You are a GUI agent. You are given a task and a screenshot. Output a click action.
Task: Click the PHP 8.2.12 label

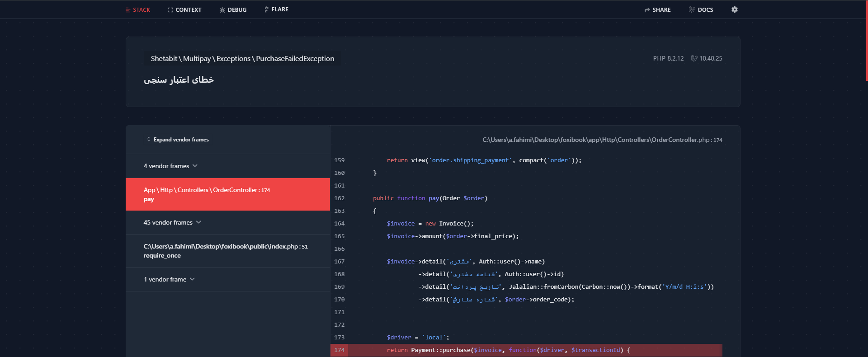668,58
